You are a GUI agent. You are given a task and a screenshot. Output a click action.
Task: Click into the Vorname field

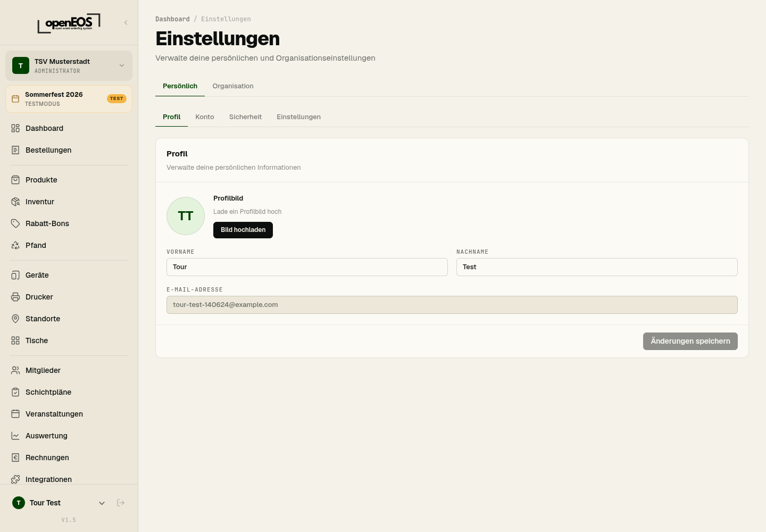(307, 267)
